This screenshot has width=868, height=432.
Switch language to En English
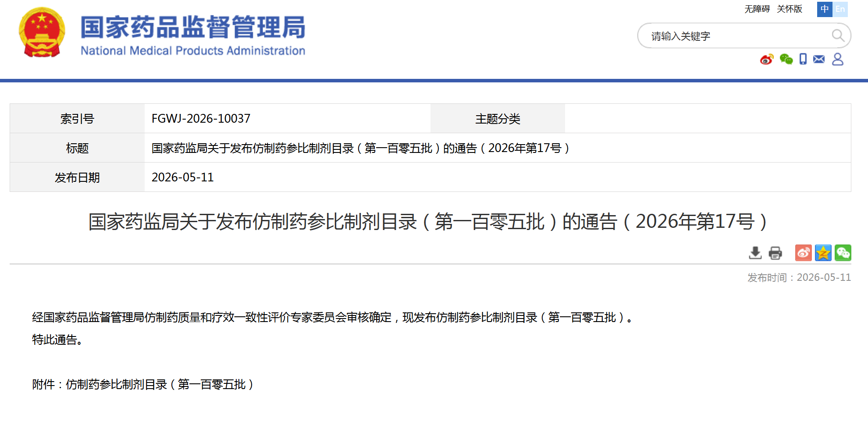[840, 9]
